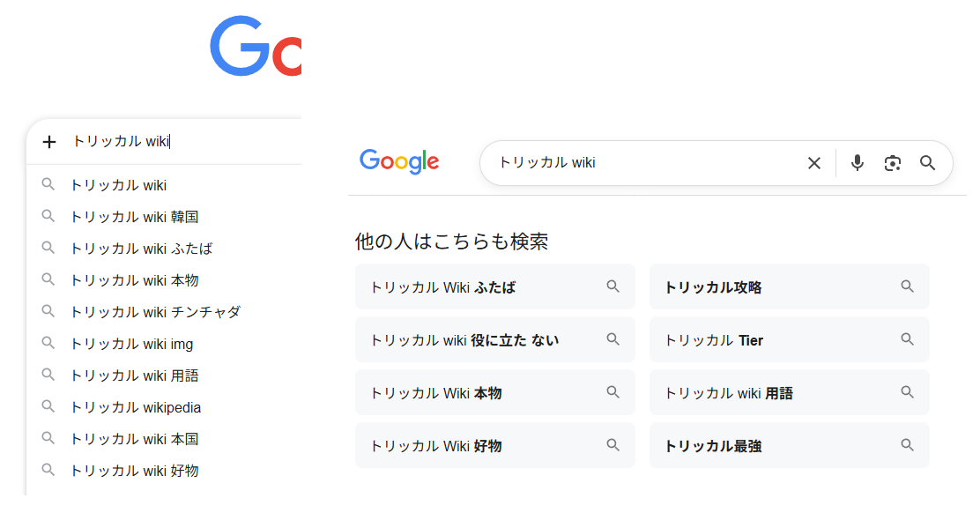This screenshot has width=980, height=513.
Task: Clear the search query with X icon
Action: tap(814, 163)
